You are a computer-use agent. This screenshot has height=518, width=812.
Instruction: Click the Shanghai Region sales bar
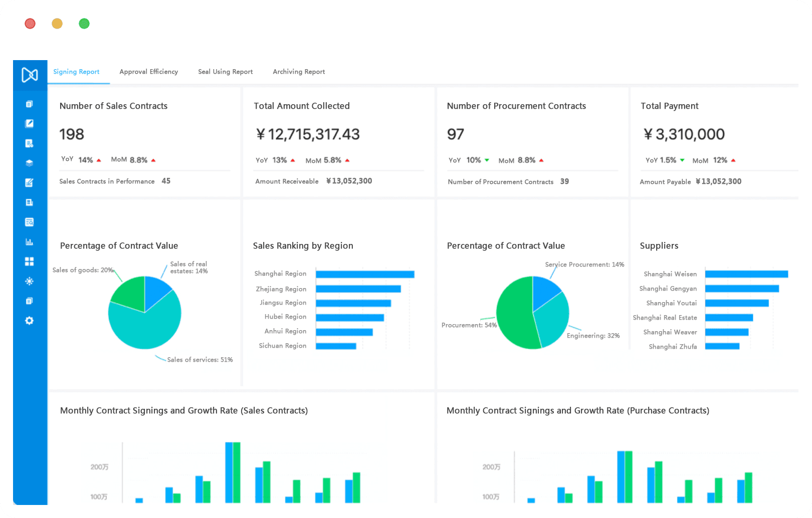click(x=365, y=274)
